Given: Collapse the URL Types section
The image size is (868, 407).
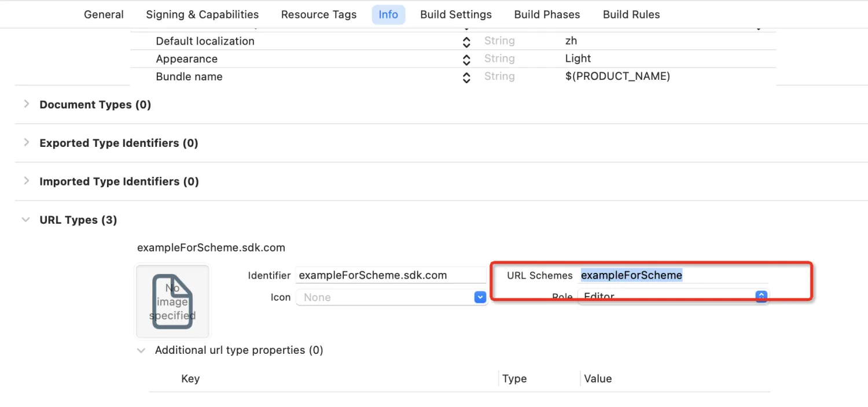Looking at the screenshot, I should pos(25,220).
